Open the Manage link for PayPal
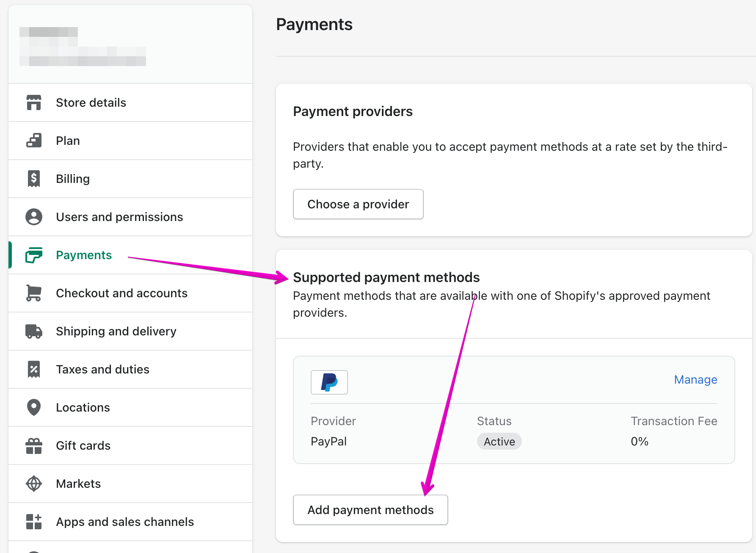 coord(695,380)
